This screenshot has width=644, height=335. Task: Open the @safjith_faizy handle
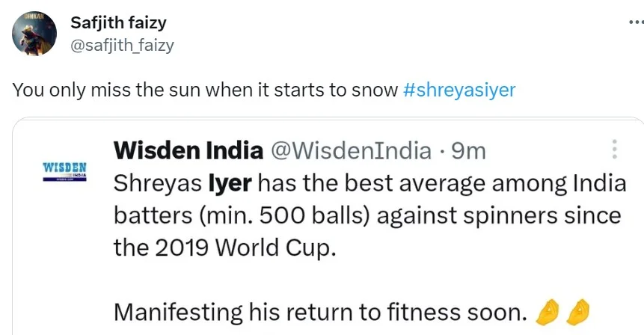122,45
